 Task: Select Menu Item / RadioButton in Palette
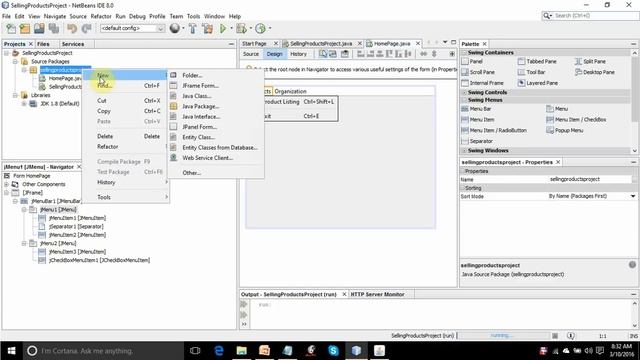tap(494, 131)
